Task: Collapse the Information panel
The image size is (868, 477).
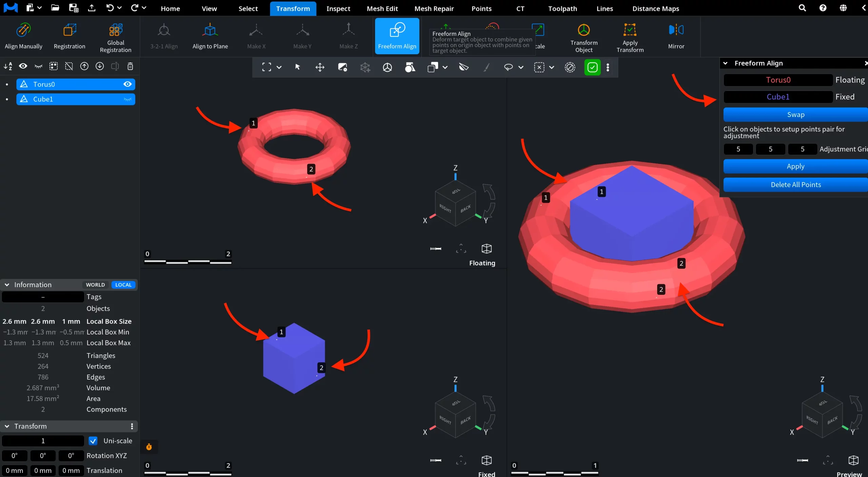Action: pyautogui.click(x=7, y=285)
